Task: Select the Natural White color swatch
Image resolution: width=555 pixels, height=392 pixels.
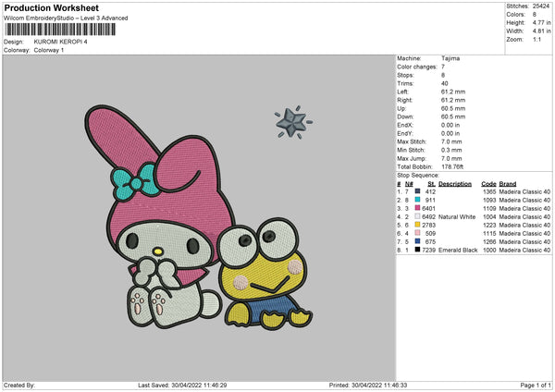Action: click(x=417, y=216)
